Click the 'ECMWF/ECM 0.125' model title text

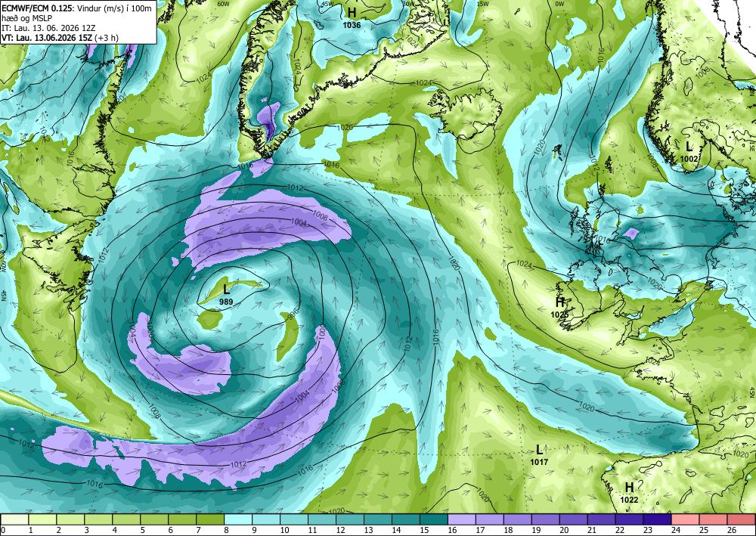pyautogui.click(x=38, y=8)
